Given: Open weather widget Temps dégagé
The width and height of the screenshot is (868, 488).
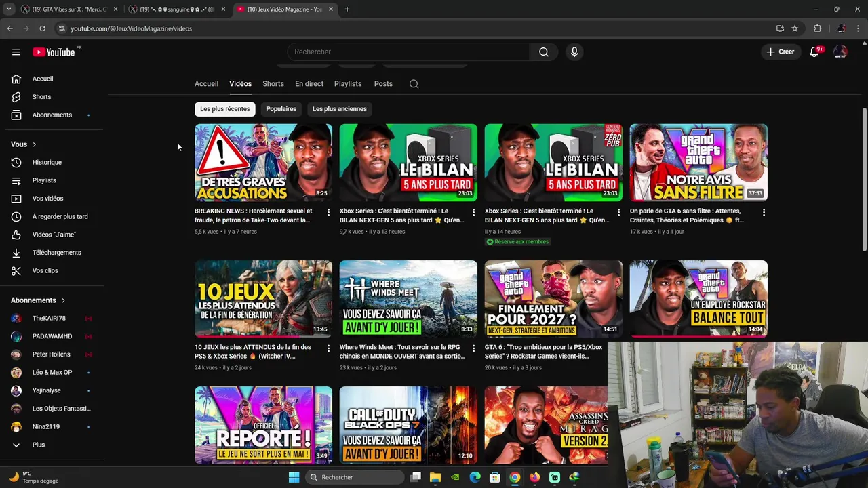Looking at the screenshot, I should pos(33,477).
